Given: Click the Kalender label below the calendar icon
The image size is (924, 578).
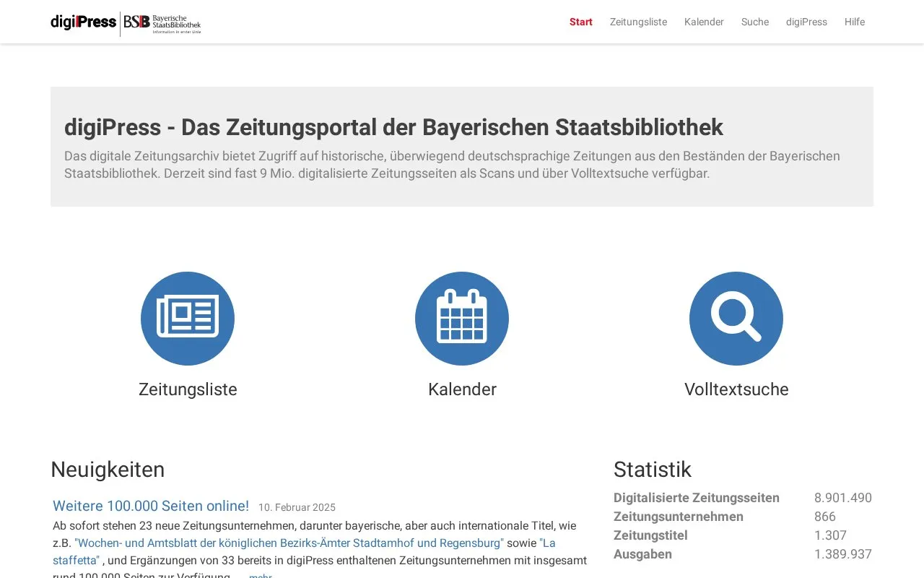Looking at the screenshot, I should (462, 389).
